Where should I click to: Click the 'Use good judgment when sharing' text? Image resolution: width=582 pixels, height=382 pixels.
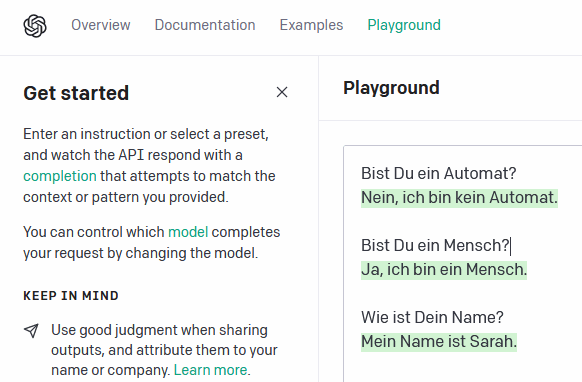(x=164, y=350)
